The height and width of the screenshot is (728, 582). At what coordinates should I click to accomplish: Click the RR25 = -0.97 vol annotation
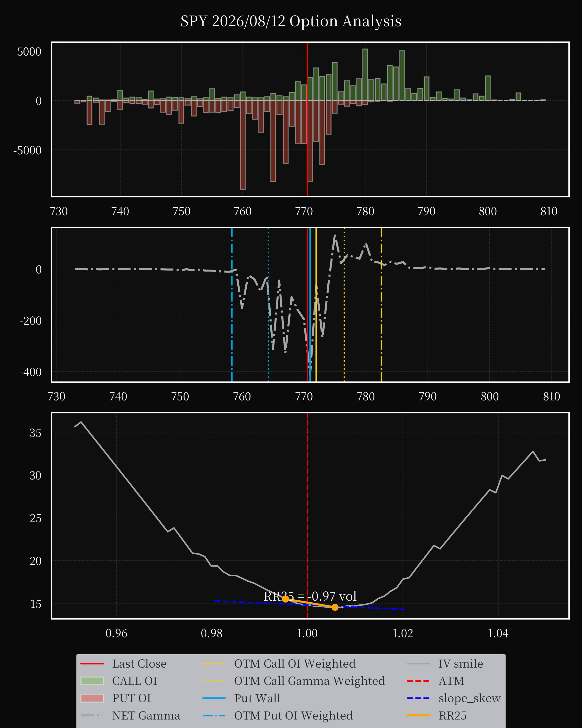(x=310, y=596)
